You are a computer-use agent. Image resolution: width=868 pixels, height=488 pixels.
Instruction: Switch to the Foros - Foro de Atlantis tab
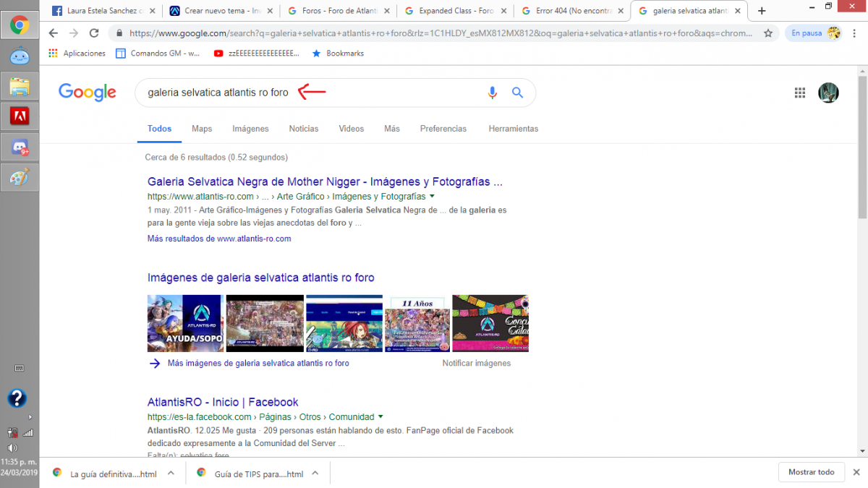click(x=338, y=11)
